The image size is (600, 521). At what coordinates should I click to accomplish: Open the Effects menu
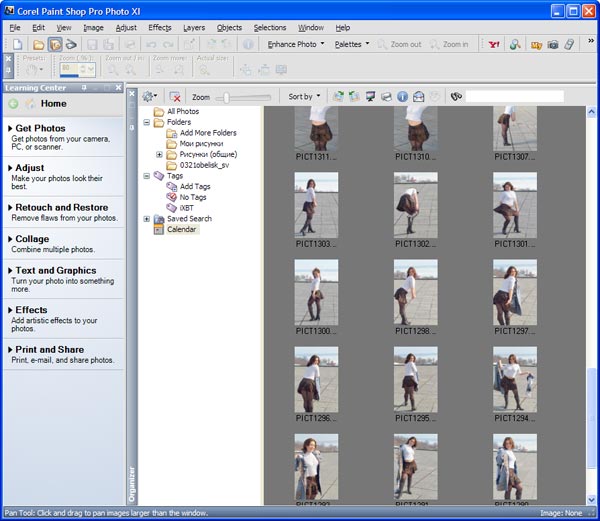159,27
